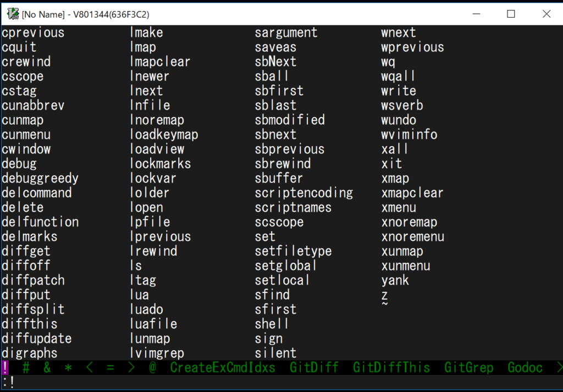Click the word 'loadkeymap'

[164, 135]
